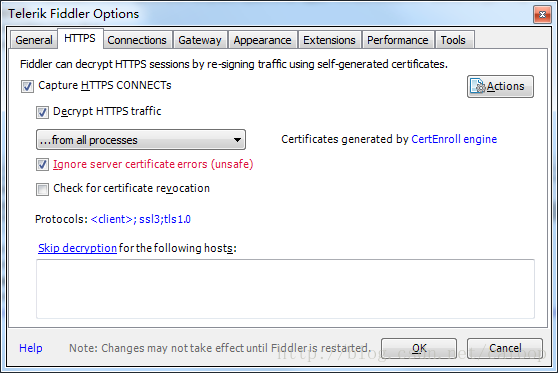Image resolution: width=558 pixels, height=373 pixels.
Task: Open the CertEnroll engine link
Action: pos(454,139)
